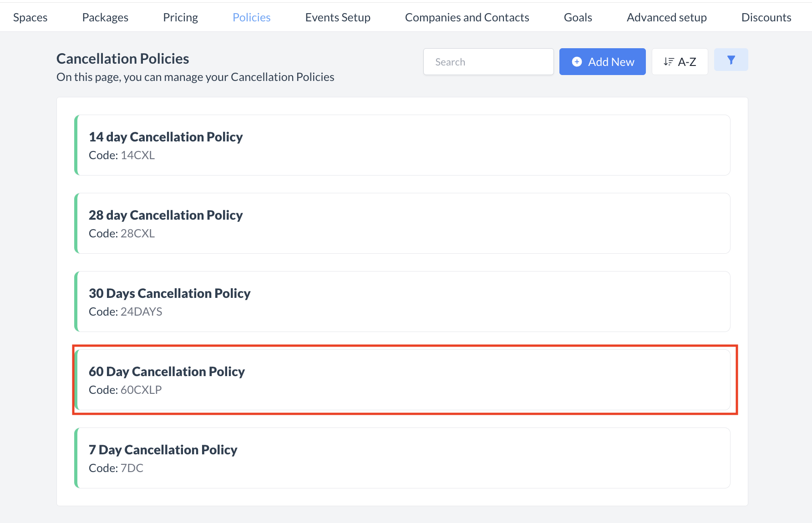The width and height of the screenshot is (812, 523).
Task: Click inside the Search field
Action: tap(488, 61)
